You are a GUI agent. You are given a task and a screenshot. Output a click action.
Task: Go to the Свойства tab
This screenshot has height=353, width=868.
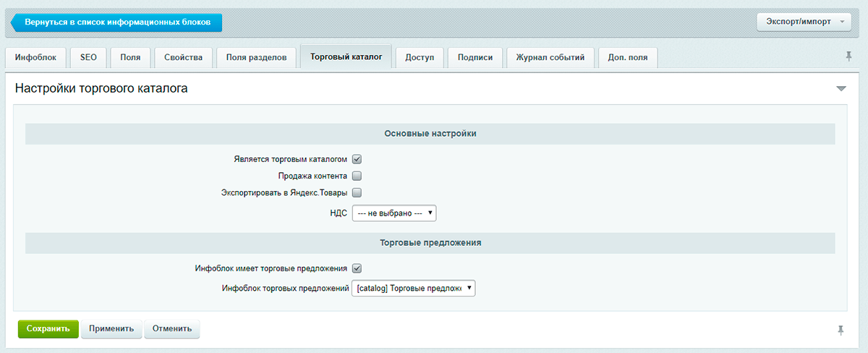tap(183, 57)
